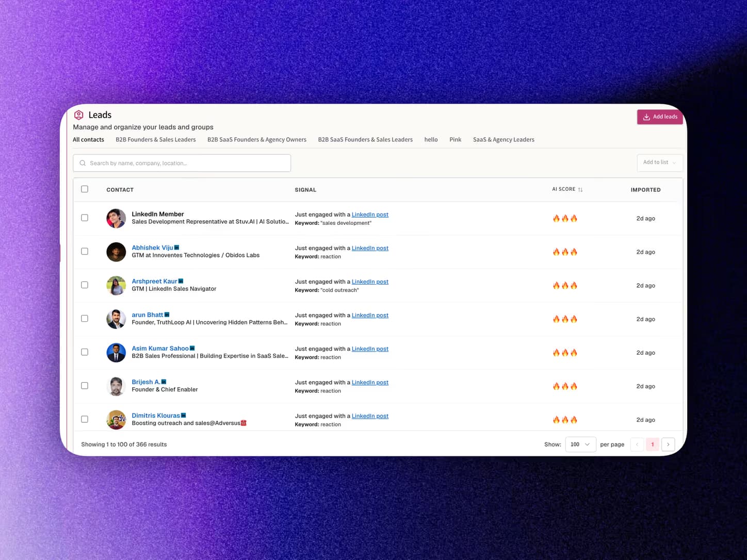Click flame score icons in LinkedIn Member row

(565, 218)
